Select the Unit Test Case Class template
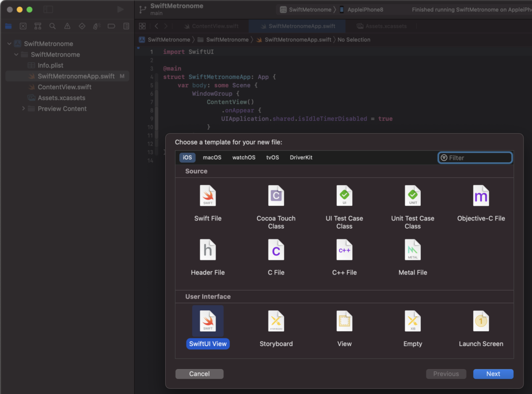 [x=413, y=207]
